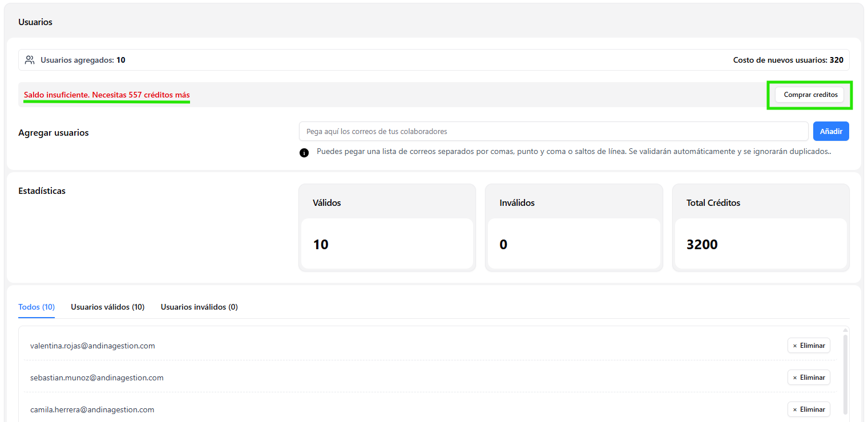868x422 pixels.
Task: Click the 3200 credits value
Action: (x=702, y=245)
